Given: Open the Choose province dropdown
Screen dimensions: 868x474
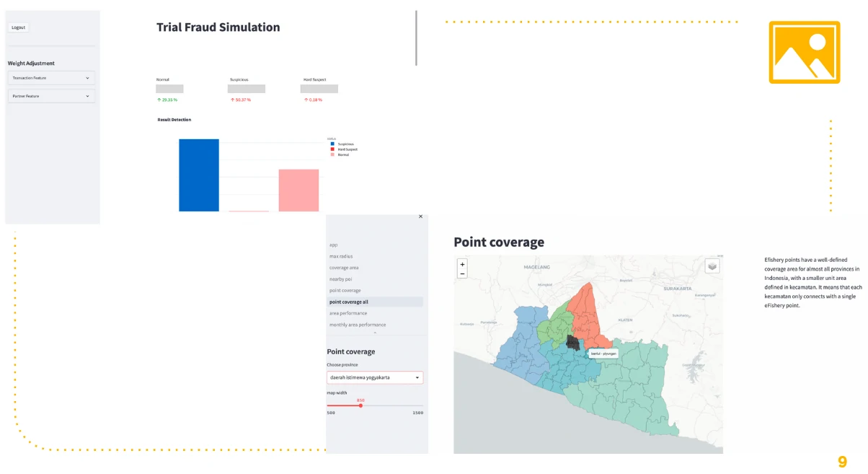Looking at the screenshot, I should [x=375, y=377].
